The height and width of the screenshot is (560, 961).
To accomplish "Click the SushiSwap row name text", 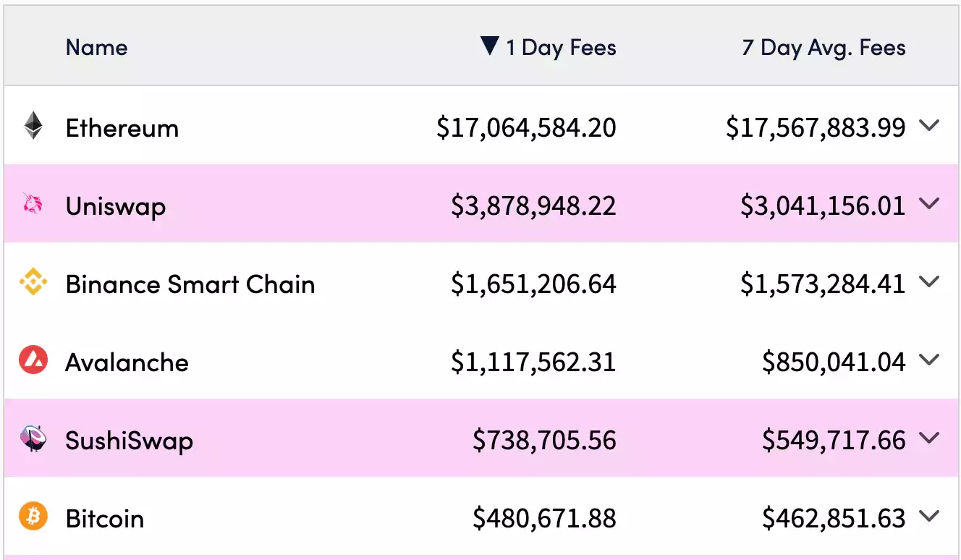I will click(x=128, y=439).
